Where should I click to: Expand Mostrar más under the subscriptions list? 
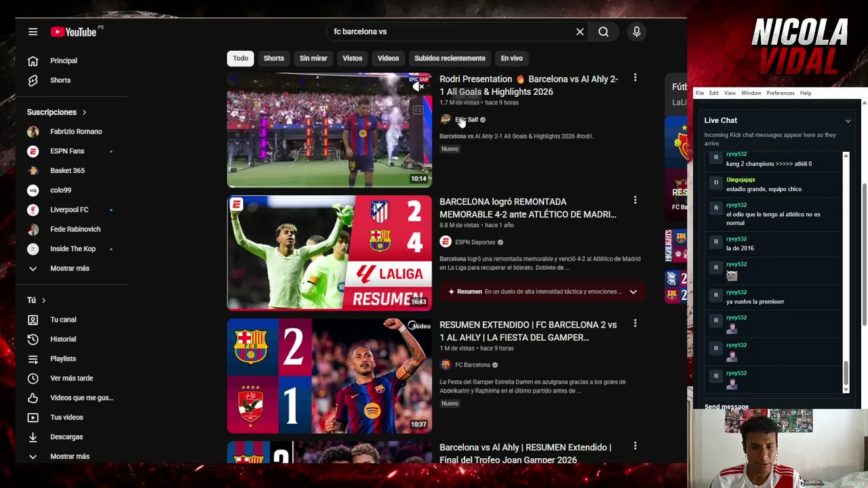(69, 268)
